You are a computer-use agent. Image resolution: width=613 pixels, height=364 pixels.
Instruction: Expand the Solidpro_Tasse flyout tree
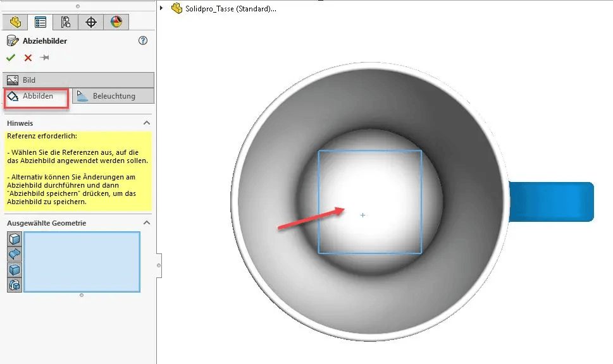tap(162, 9)
